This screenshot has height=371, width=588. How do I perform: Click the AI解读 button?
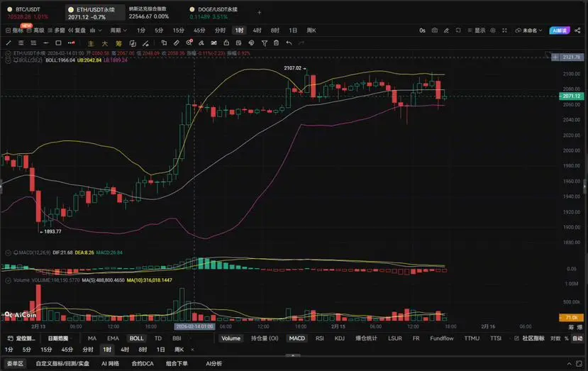(x=560, y=31)
